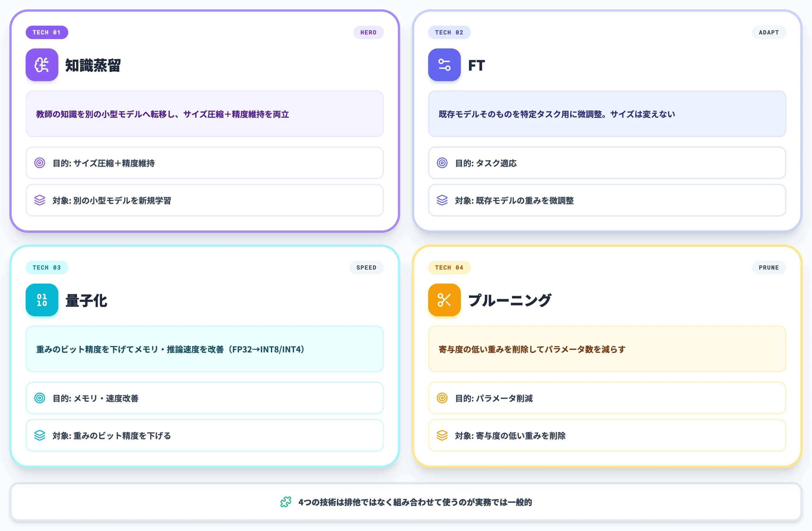
Task: Click the scissors icon beside プルーニング
Action: click(444, 300)
